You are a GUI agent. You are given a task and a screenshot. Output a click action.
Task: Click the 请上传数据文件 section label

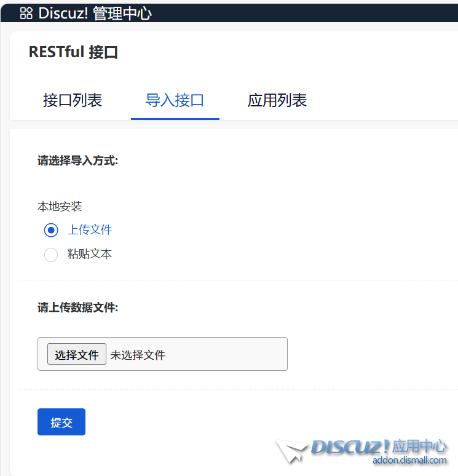click(x=77, y=307)
